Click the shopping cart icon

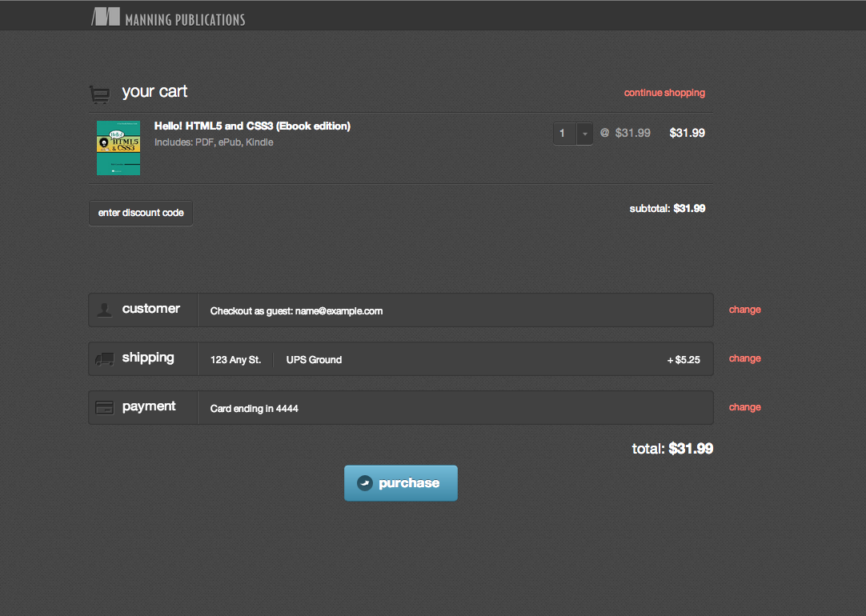(x=99, y=94)
